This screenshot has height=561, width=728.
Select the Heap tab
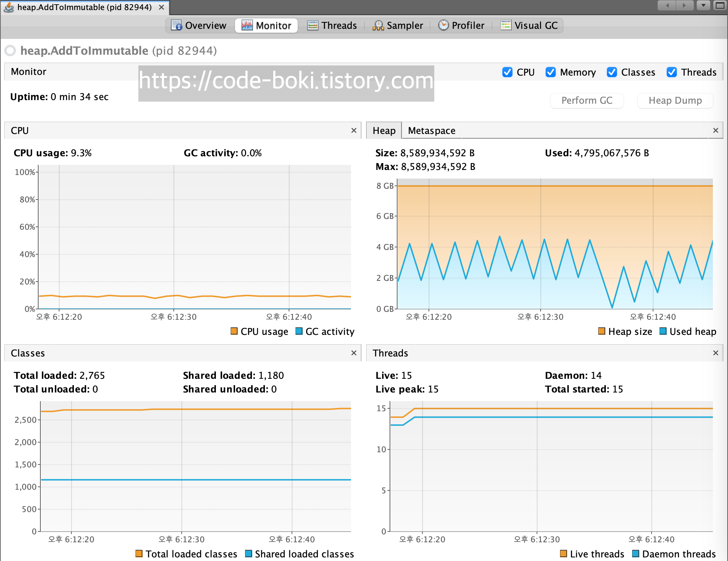click(x=384, y=131)
